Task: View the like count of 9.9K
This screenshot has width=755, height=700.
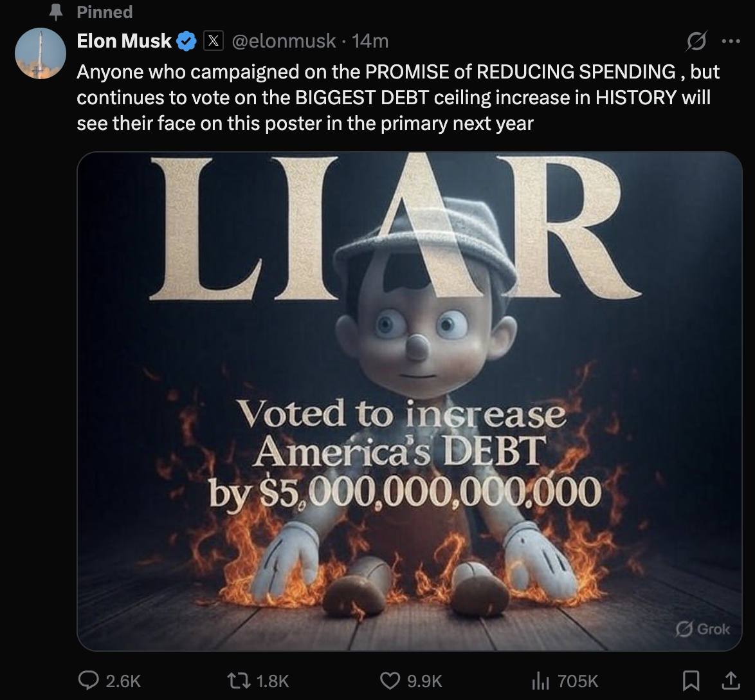Action: (424, 680)
